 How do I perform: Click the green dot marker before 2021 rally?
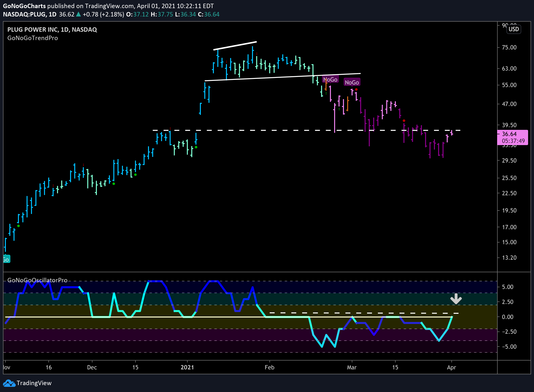(196, 147)
